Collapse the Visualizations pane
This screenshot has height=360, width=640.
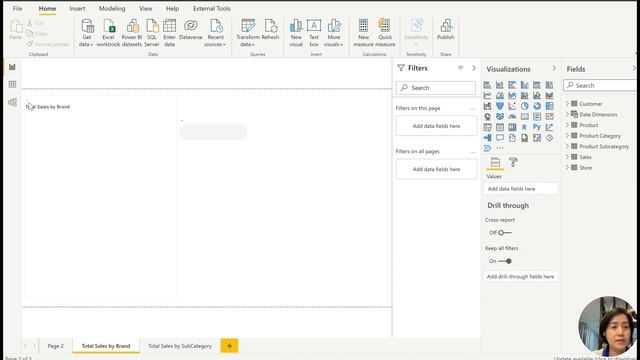tap(554, 68)
